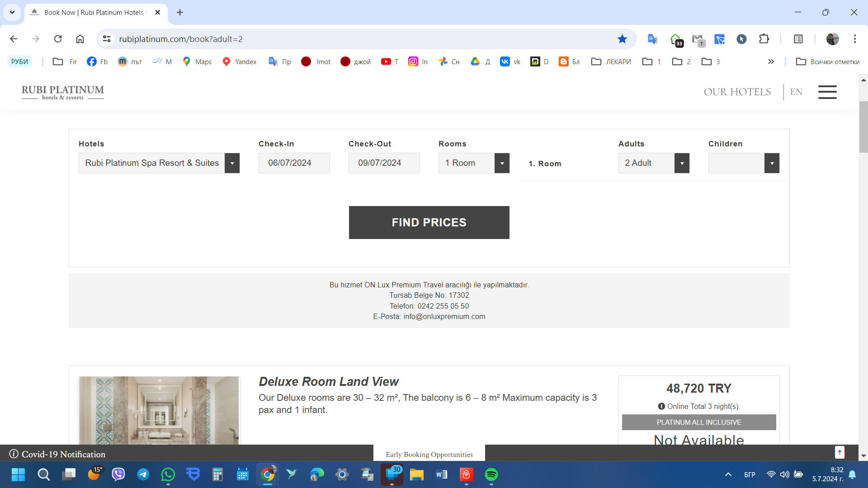This screenshot has width=868, height=488.
Task: Expand the Rooms dropdown
Action: (x=502, y=163)
